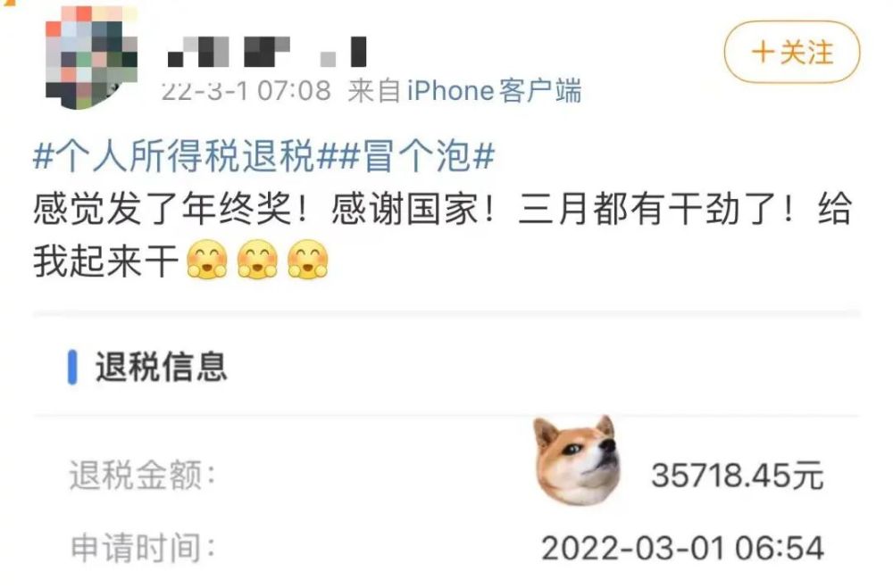Click the 申请时间 label
The width and height of the screenshot is (893, 588).
pyautogui.click(x=142, y=548)
